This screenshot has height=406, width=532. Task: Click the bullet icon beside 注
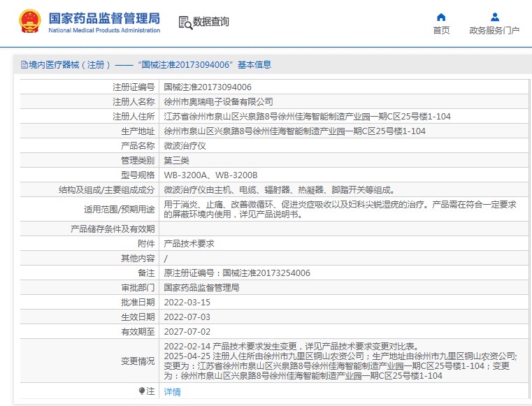click(x=142, y=391)
